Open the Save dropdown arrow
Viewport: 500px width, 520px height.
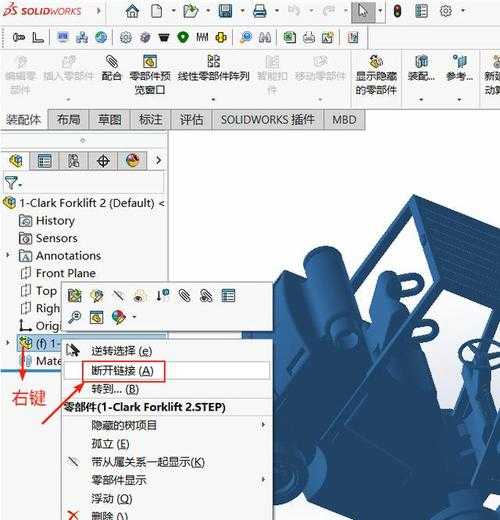coord(243,11)
